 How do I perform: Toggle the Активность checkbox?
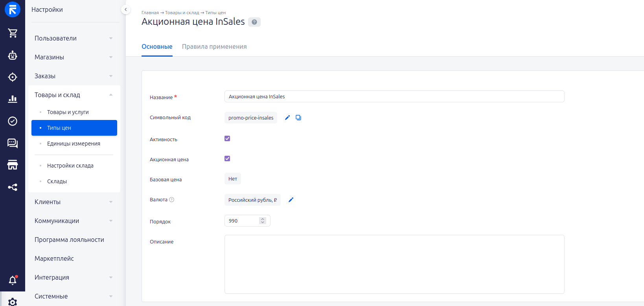point(227,138)
